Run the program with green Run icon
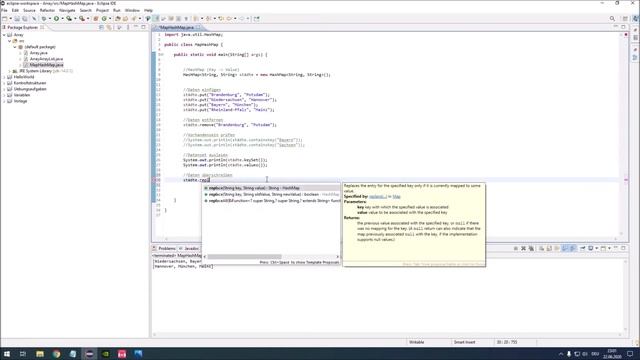 (x=56, y=18)
